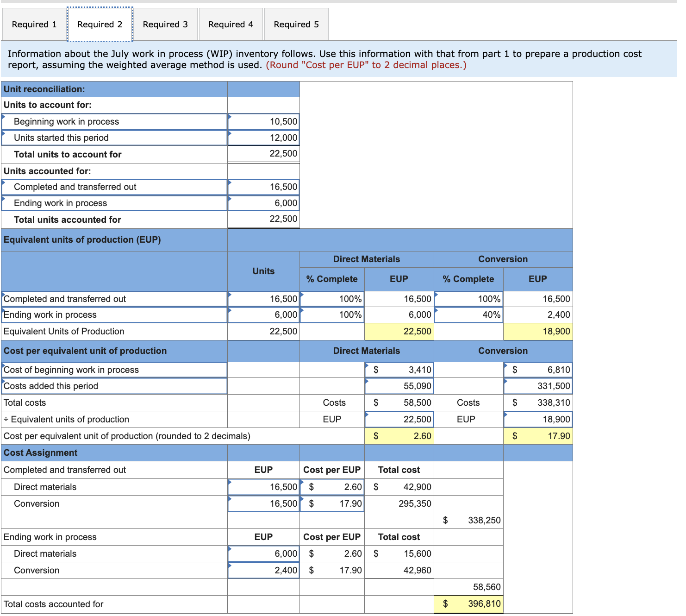The image size is (686, 616).
Task: Select Total units accounted for 22,500 value
Action: coord(263,219)
